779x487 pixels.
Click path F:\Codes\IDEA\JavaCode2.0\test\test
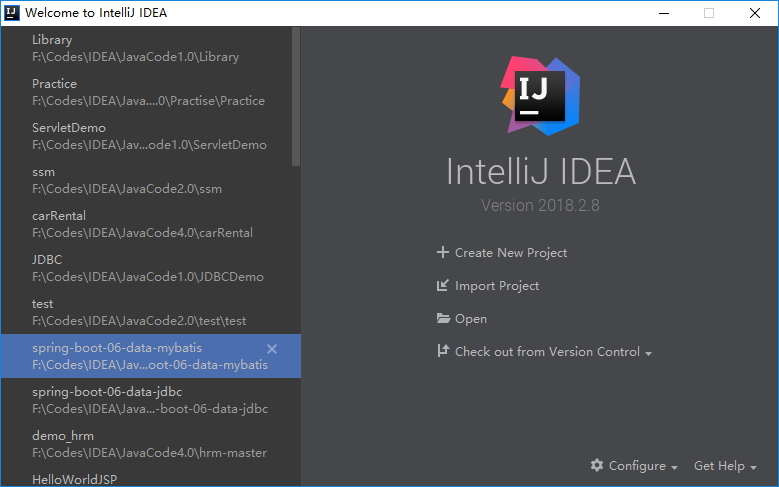coord(139,321)
